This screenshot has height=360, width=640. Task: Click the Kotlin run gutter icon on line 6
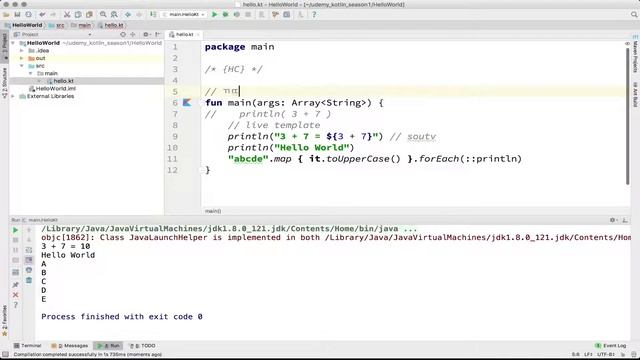[x=187, y=102]
